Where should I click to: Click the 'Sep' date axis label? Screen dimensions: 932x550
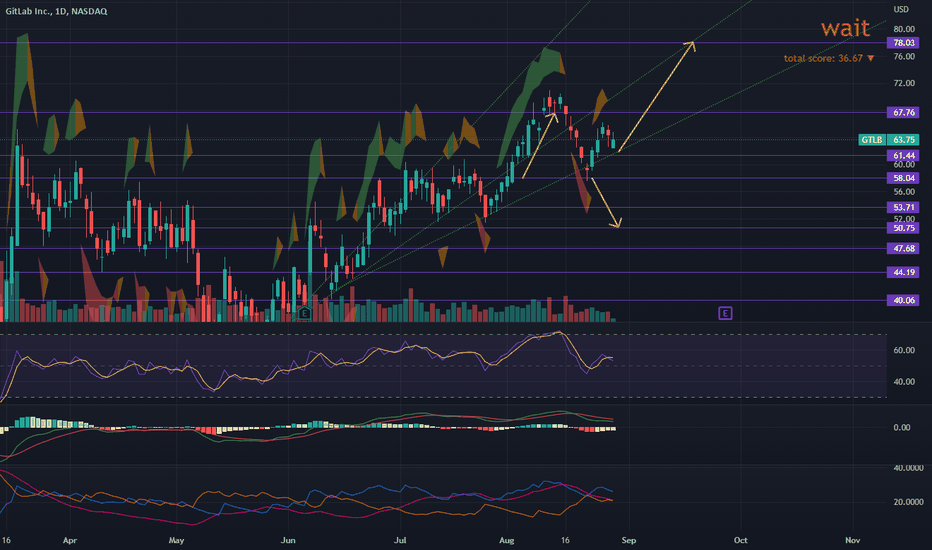629,540
